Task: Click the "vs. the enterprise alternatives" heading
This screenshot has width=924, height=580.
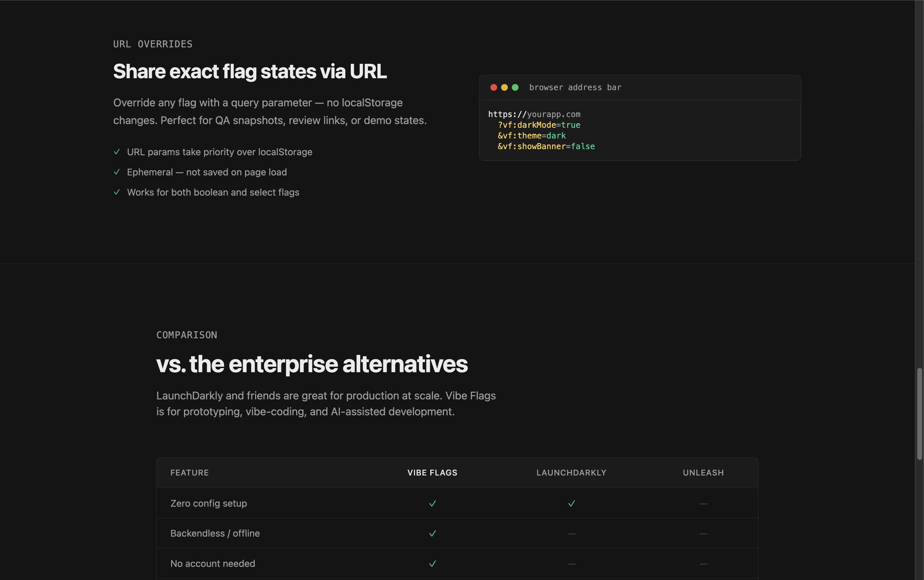Action: click(312, 364)
